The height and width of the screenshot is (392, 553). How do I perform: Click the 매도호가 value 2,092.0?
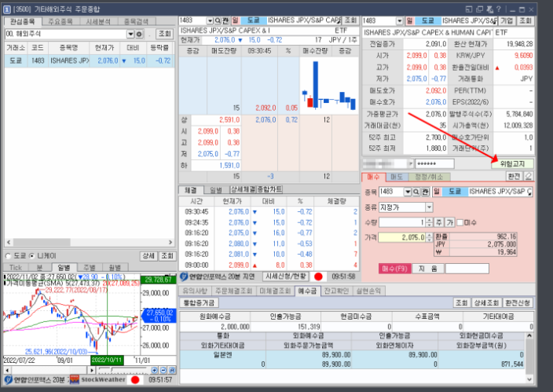(435, 90)
